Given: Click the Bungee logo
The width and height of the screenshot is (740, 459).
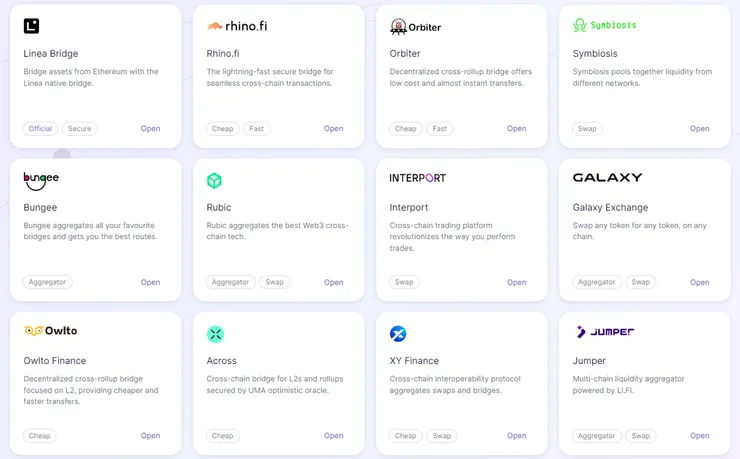Looking at the screenshot, I should pos(41,179).
